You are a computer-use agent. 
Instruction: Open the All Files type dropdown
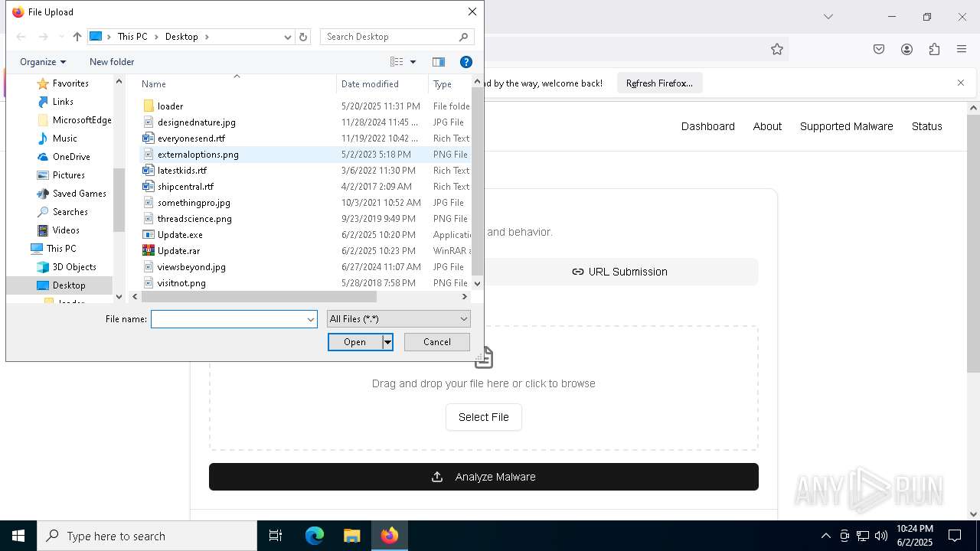[x=399, y=319]
